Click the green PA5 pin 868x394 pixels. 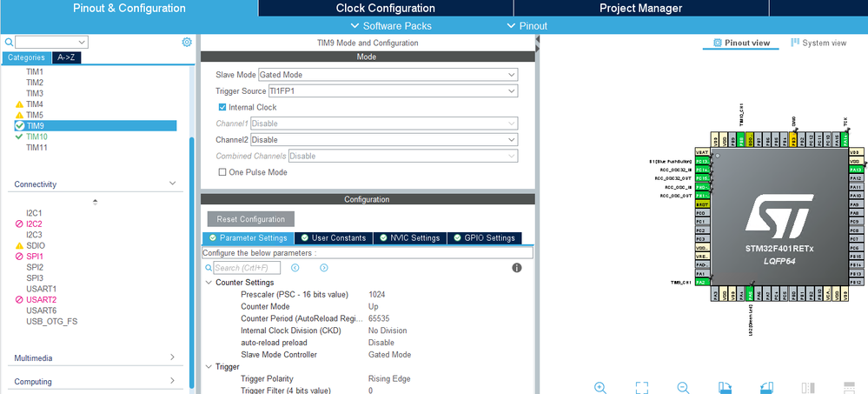coord(750,295)
